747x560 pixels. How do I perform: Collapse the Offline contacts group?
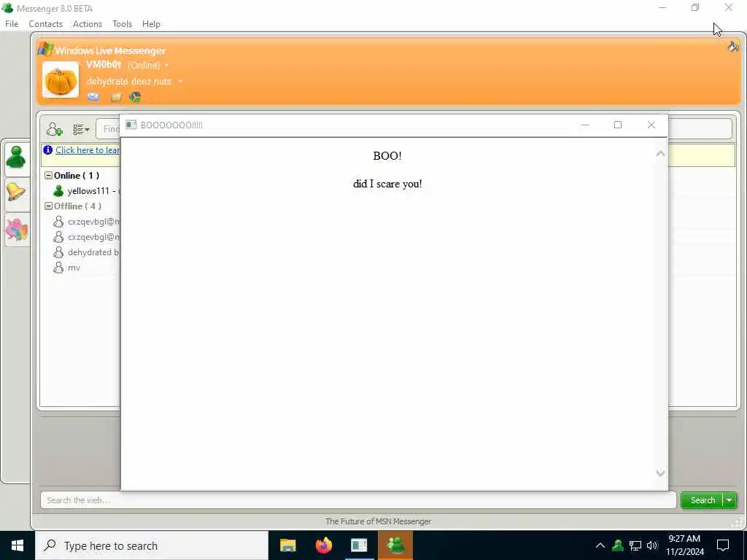click(48, 206)
